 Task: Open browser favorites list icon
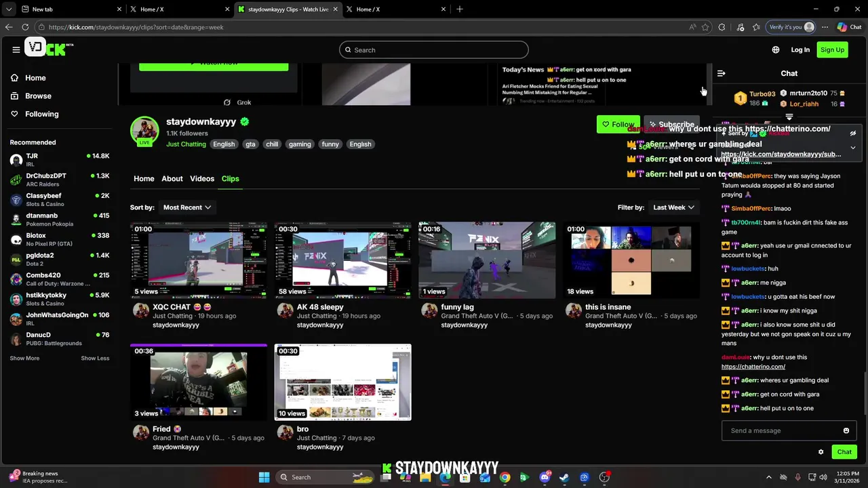pyautogui.click(x=756, y=27)
